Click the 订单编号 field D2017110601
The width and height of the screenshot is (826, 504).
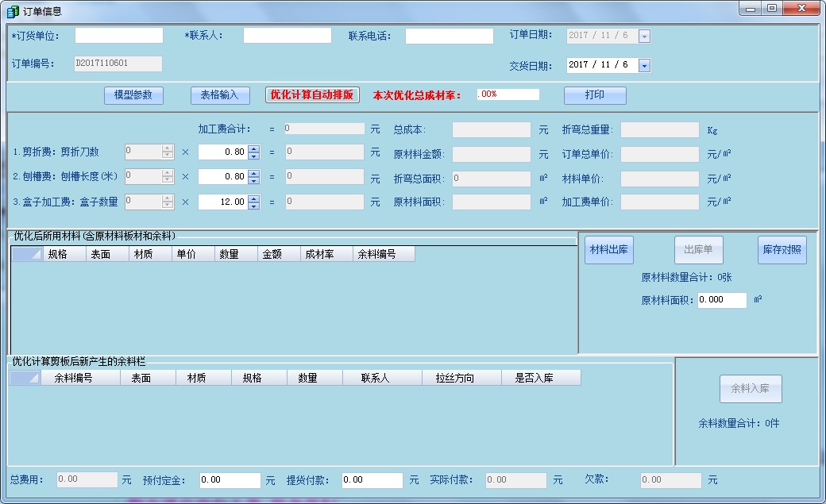[x=118, y=63]
